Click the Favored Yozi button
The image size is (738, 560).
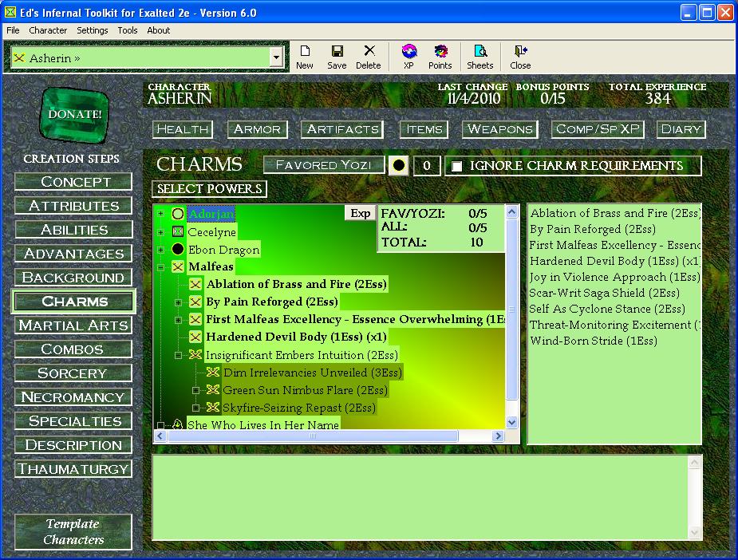[x=324, y=165]
